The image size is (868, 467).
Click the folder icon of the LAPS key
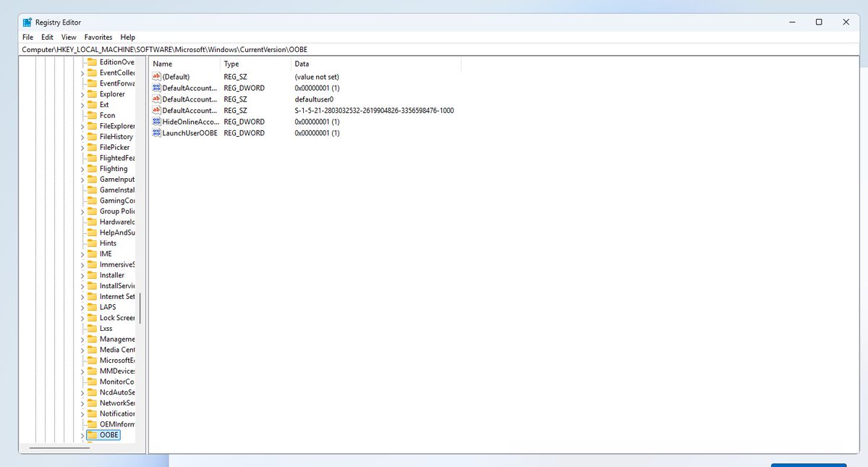(x=92, y=307)
